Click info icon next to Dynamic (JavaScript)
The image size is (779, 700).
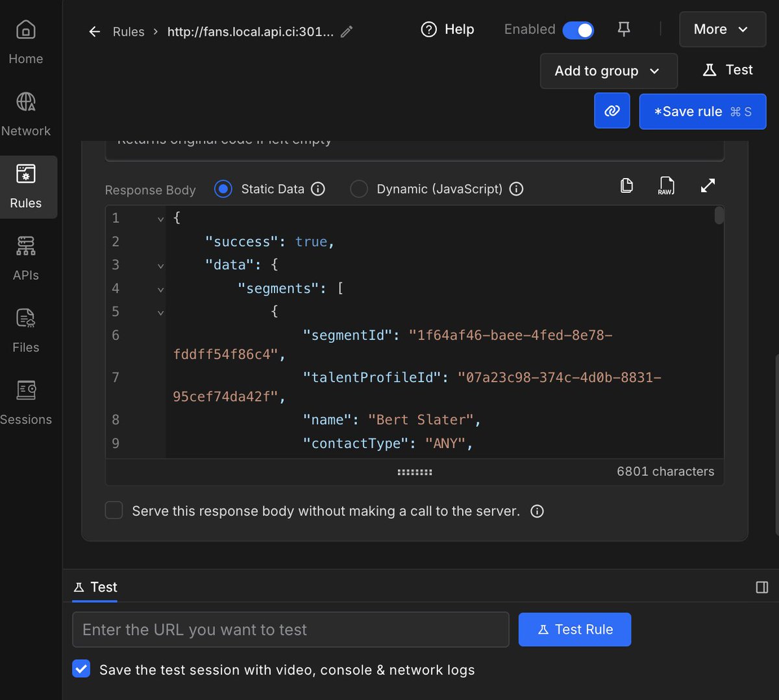[x=516, y=189]
